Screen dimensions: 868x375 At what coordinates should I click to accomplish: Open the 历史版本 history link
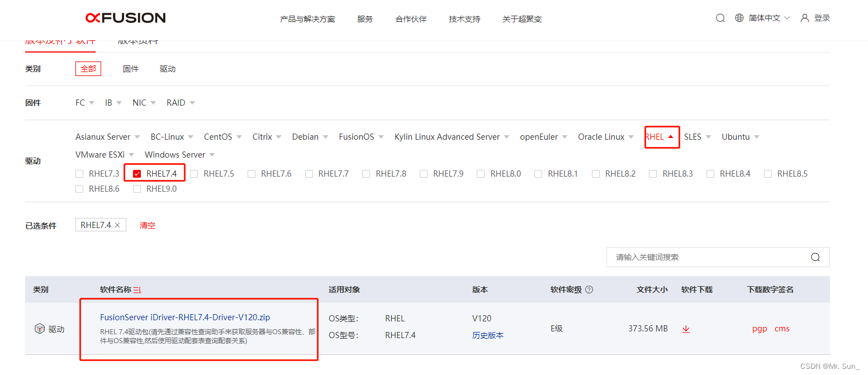point(488,335)
